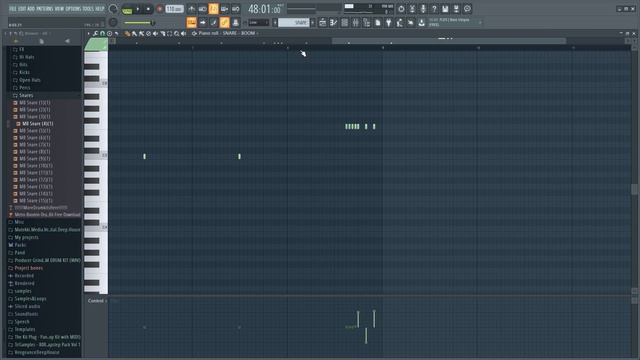Adjust the green master volume slider
The height and width of the screenshot is (360, 640).
(x=139, y=23)
